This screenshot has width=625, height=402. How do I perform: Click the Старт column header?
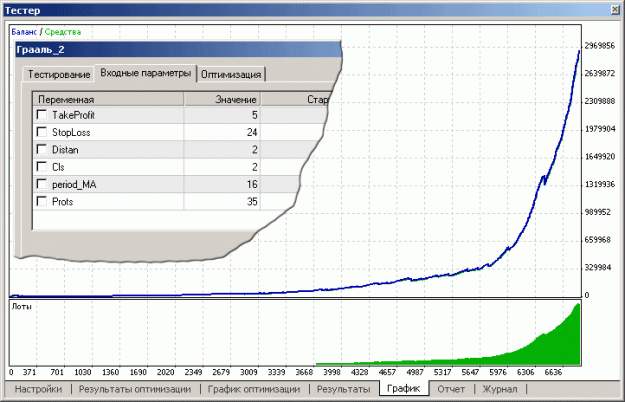point(297,99)
